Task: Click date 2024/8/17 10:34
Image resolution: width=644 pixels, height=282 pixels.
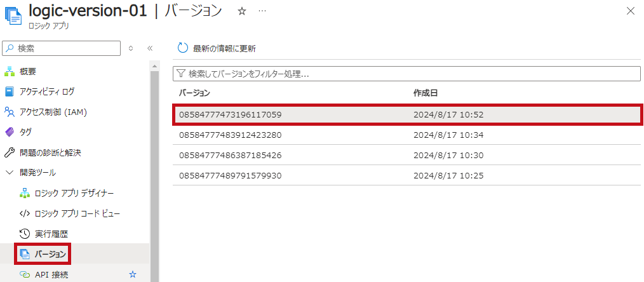Action: point(448,135)
